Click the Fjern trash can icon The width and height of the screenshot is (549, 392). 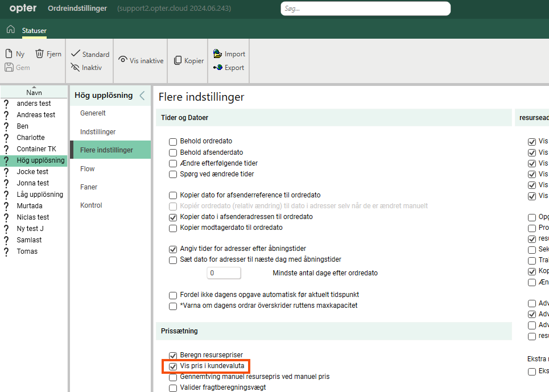[40, 54]
